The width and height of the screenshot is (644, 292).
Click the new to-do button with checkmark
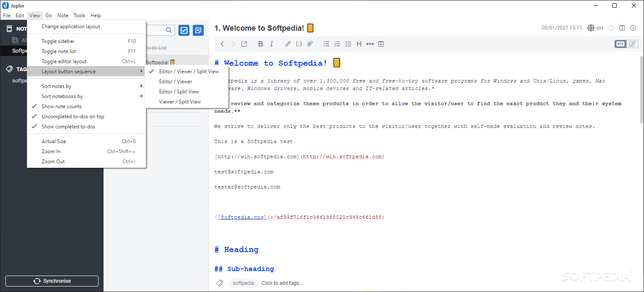click(184, 30)
